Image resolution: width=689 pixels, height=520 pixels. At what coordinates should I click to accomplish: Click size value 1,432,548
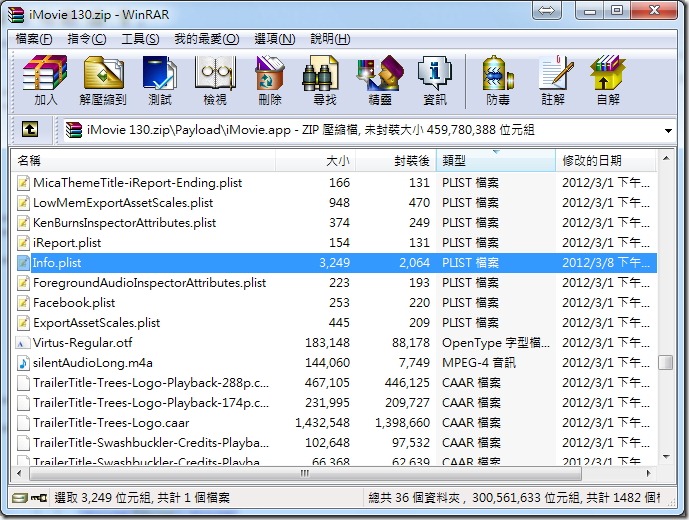click(x=322, y=423)
